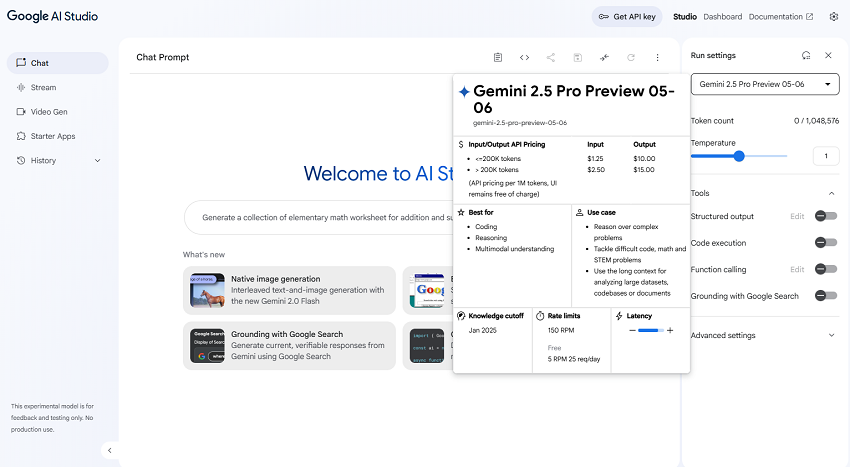
Task: Click the "Jan 2025" knowledge cutoff text
Action: tap(482, 330)
